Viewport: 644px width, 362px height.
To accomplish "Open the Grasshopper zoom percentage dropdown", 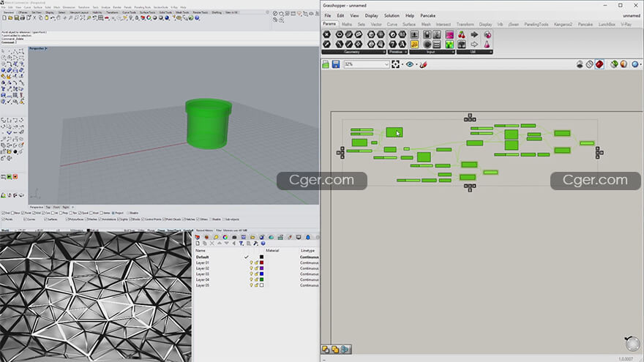I will click(x=386, y=64).
